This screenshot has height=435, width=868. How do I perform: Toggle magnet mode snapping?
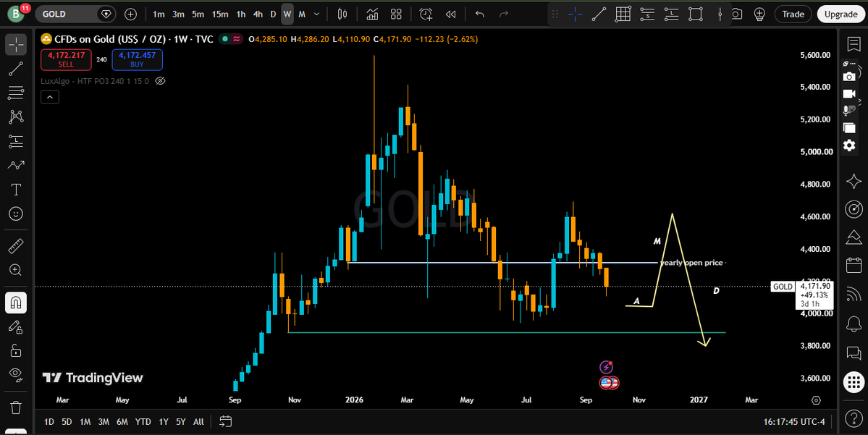16,303
